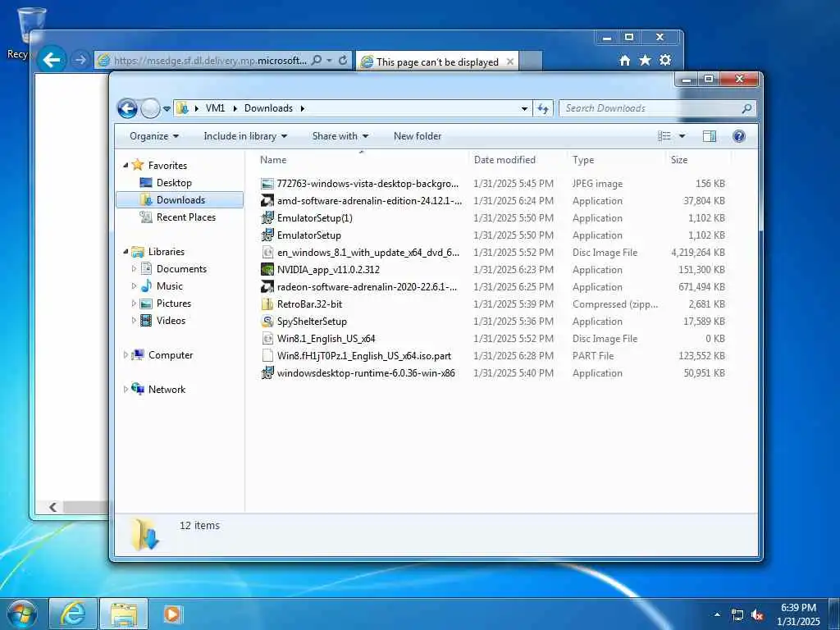Click the Internet Explorer Home icon
840x630 pixels.
[x=624, y=60]
